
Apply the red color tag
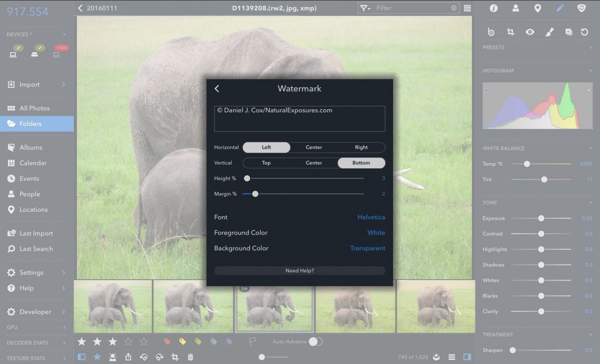tap(167, 342)
